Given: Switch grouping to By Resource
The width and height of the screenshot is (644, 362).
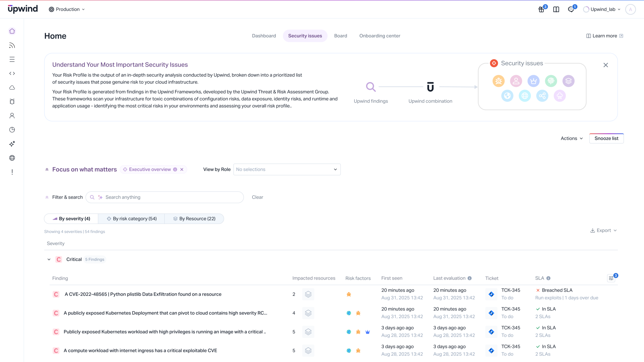Looking at the screenshot, I should (194, 219).
